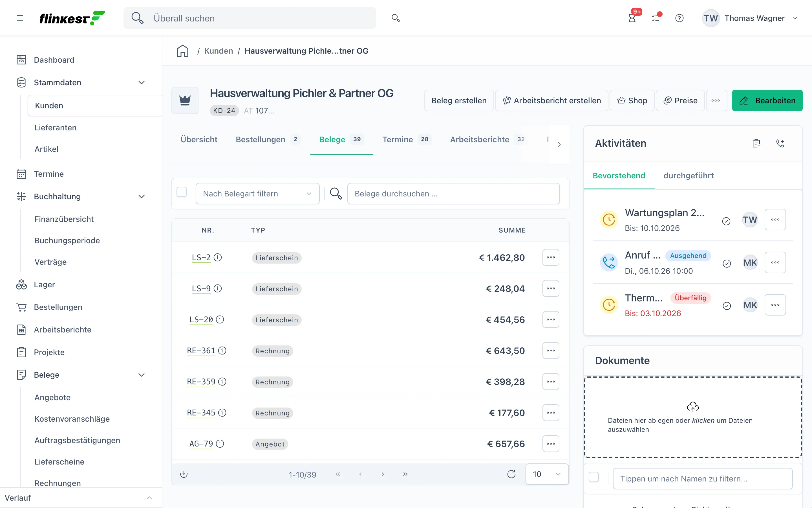Click the info icon next to RE-361
This screenshot has height=508, width=812.
[222, 351]
